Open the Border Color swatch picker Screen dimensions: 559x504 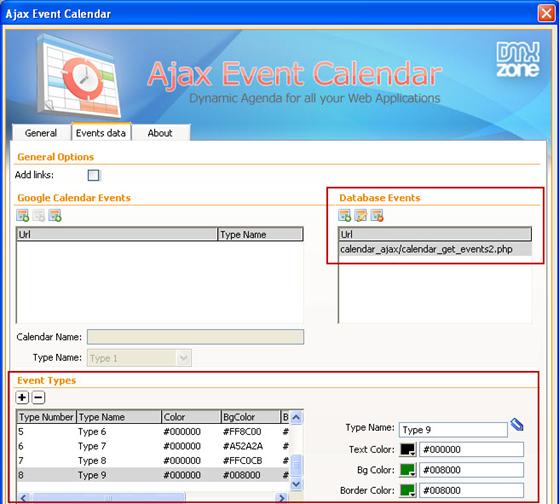click(x=408, y=490)
